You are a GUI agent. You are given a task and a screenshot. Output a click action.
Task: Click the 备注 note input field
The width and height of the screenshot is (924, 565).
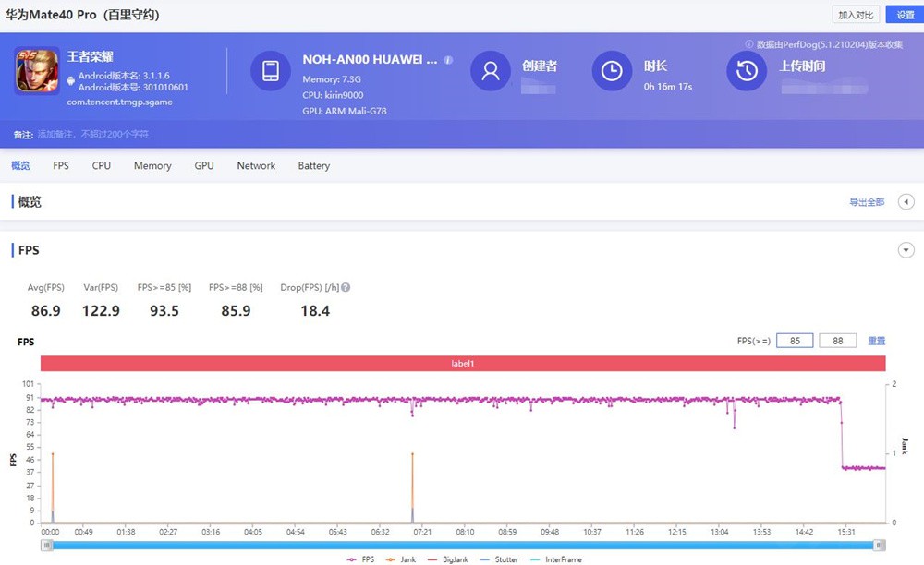pos(93,134)
